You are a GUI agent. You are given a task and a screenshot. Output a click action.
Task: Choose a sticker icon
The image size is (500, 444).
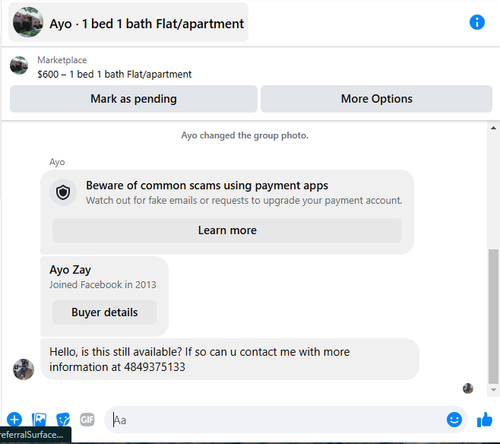(x=63, y=419)
